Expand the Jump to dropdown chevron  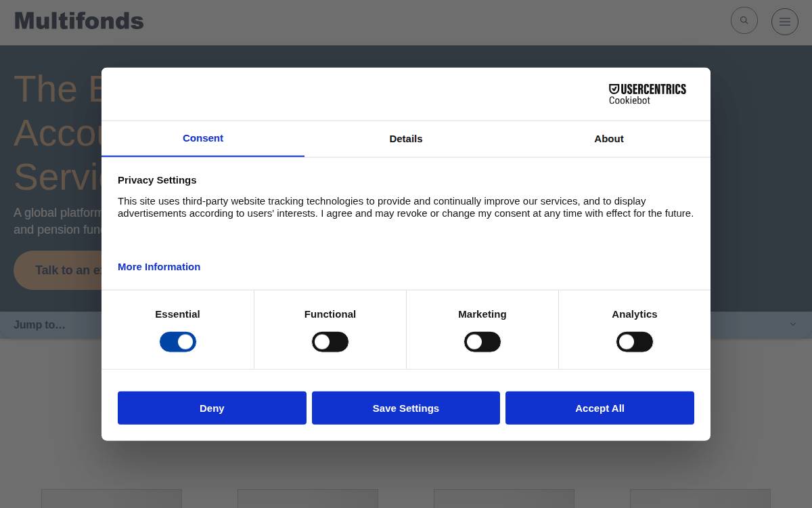(x=793, y=324)
